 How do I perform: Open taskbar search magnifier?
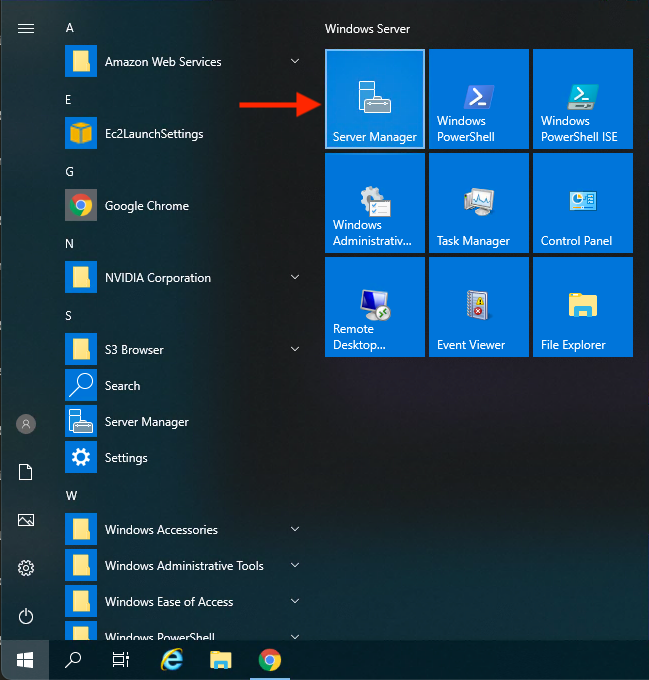pyautogui.click(x=73, y=660)
